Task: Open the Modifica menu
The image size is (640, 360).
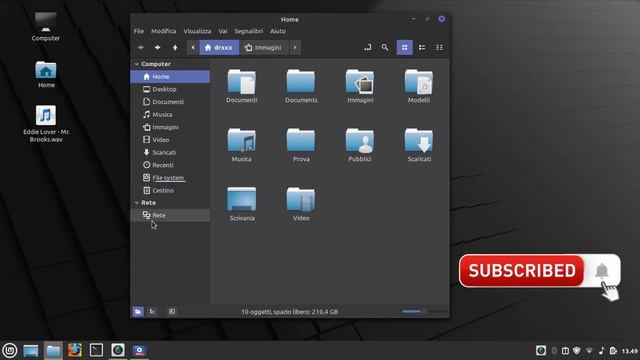Action: (x=164, y=31)
